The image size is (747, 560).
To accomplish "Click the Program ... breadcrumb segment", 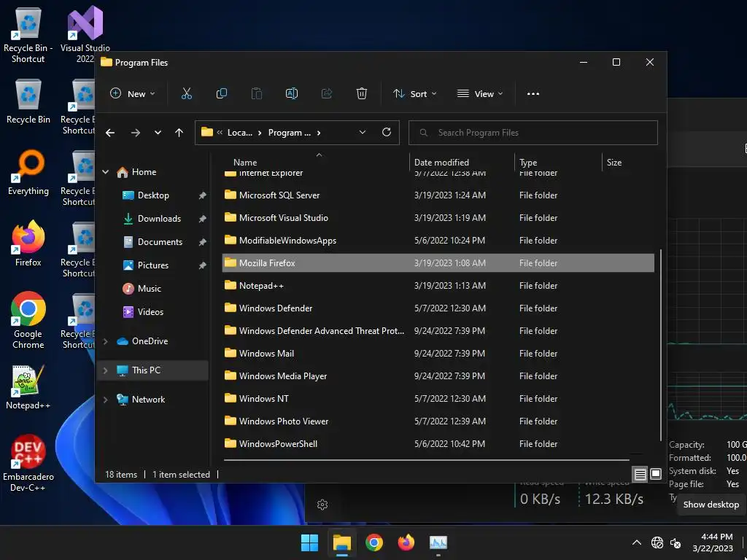I will coord(289,133).
